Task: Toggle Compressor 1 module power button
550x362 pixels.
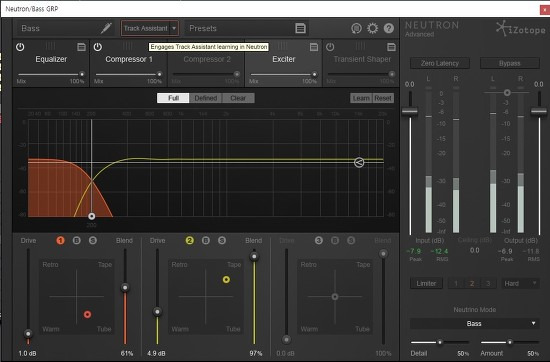Action: pos(98,47)
